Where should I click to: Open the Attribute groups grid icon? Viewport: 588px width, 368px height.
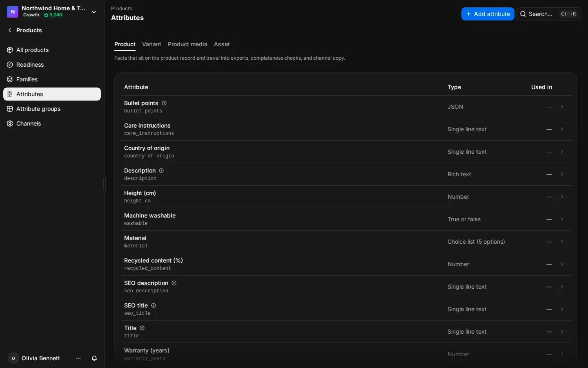(x=10, y=109)
